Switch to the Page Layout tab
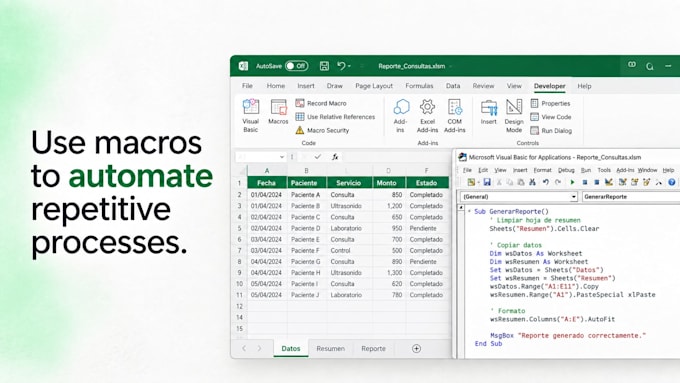The height and width of the screenshot is (383, 680). 374,86
